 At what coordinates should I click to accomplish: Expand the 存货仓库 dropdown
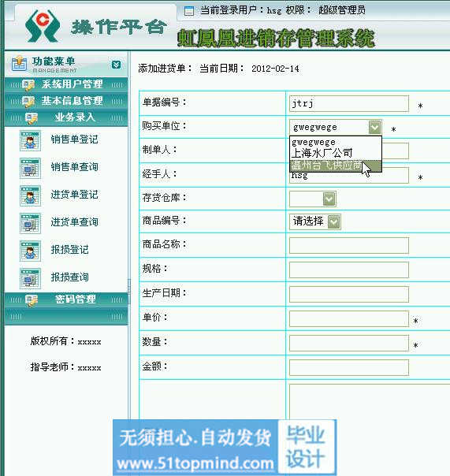(329, 199)
